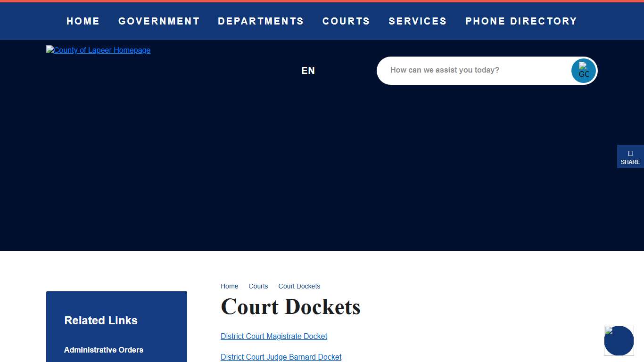Open the Courts menu in the top navigation
This screenshot has width=644, height=362.
(x=346, y=21)
